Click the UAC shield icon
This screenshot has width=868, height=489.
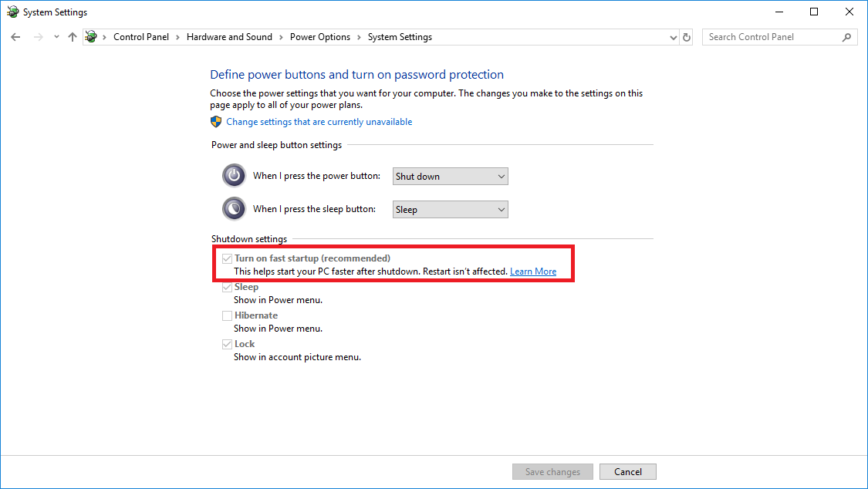point(216,122)
